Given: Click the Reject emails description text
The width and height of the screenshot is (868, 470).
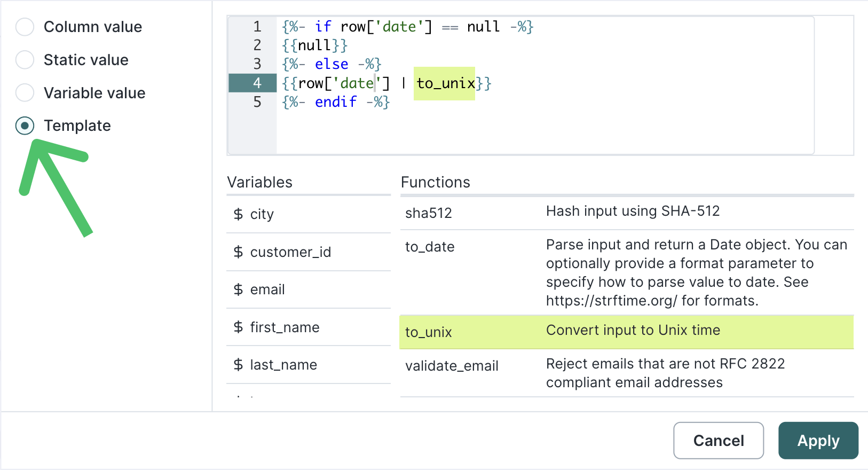Looking at the screenshot, I should pyautogui.click(x=665, y=373).
